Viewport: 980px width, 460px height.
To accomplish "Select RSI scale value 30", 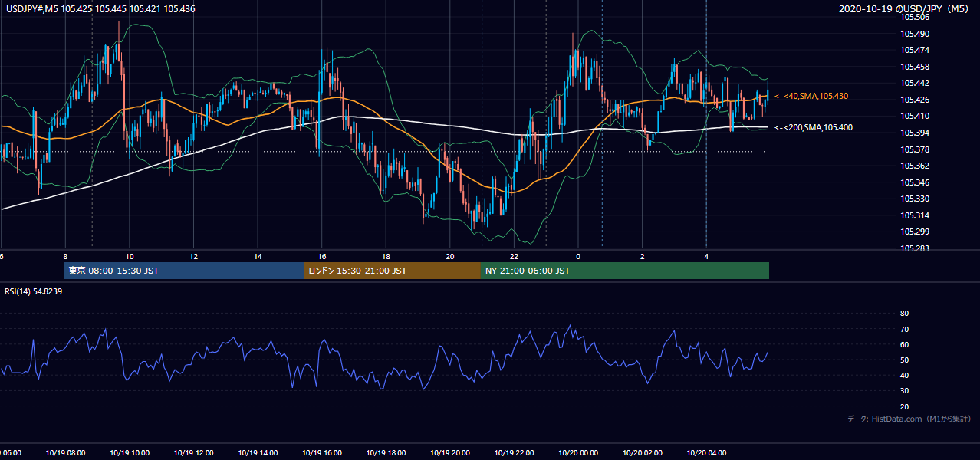I will pyautogui.click(x=904, y=391).
